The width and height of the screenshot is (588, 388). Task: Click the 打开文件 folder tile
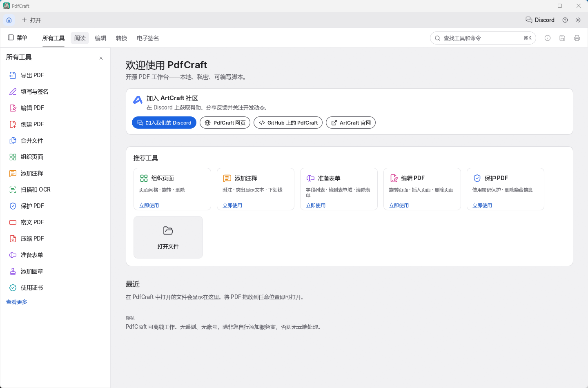tap(168, 237)
